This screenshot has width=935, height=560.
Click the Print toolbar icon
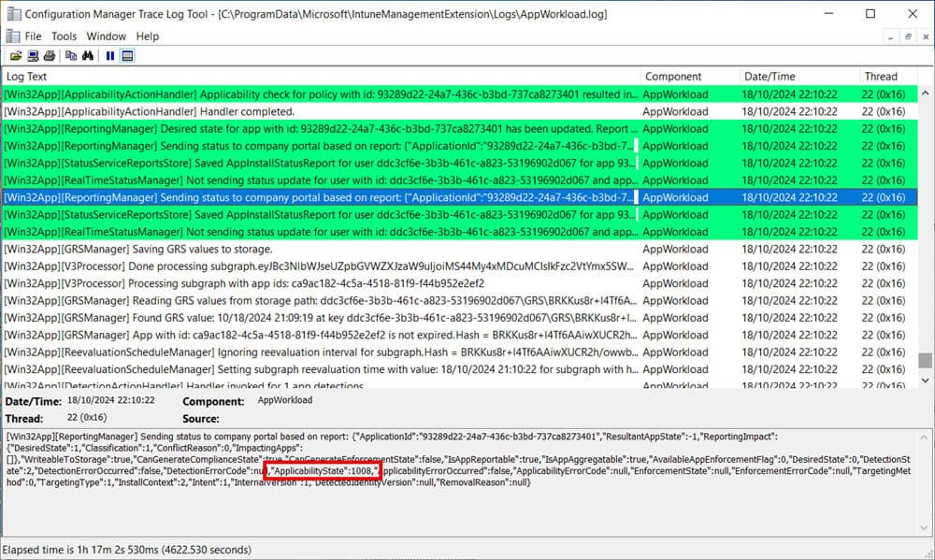[50, 56]
